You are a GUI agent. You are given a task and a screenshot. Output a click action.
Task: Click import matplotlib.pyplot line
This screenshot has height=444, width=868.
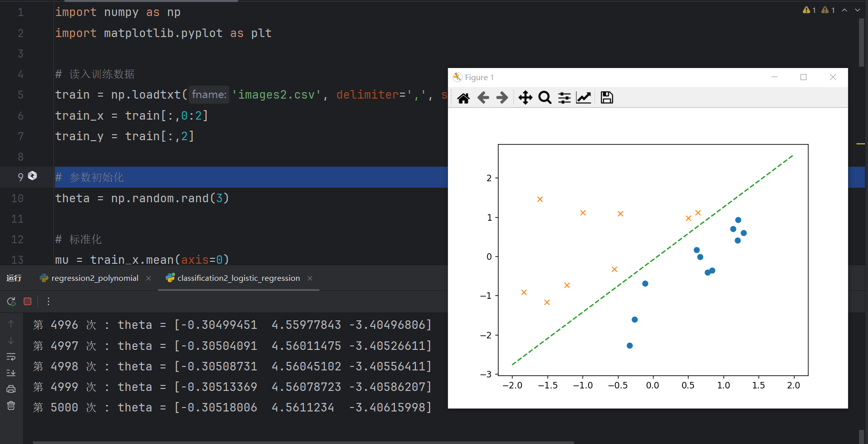163,33
